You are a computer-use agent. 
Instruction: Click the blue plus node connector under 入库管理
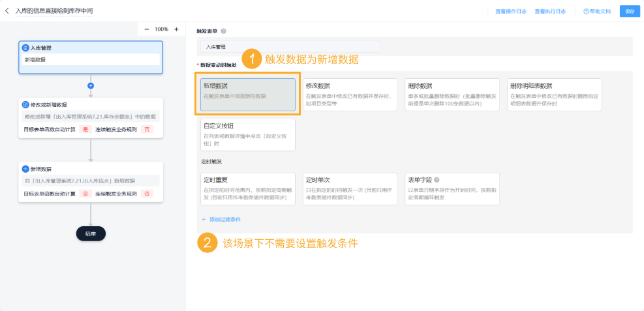point(91,85)
